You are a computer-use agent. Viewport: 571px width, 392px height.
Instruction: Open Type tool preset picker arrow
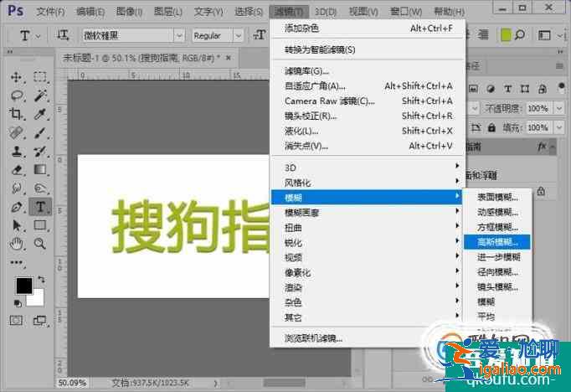(39, 36)
